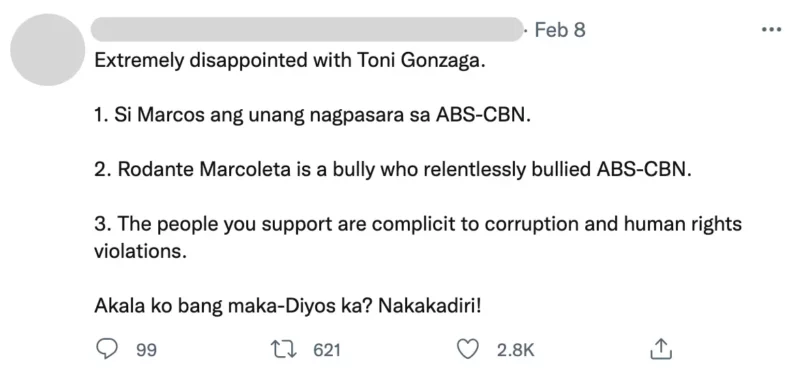Screen dimensions: 800x380
Task: Click the Feb 8 timestamp
Action: coord(560,30)
